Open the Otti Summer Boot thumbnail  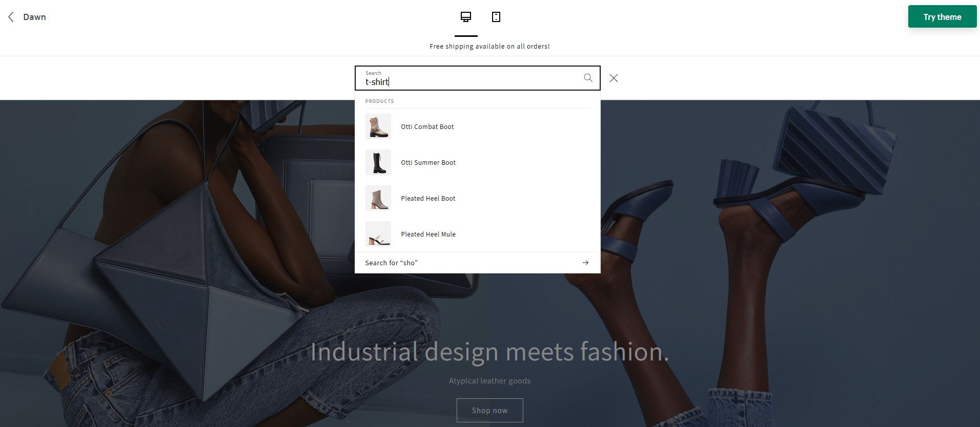click(378, 162)
